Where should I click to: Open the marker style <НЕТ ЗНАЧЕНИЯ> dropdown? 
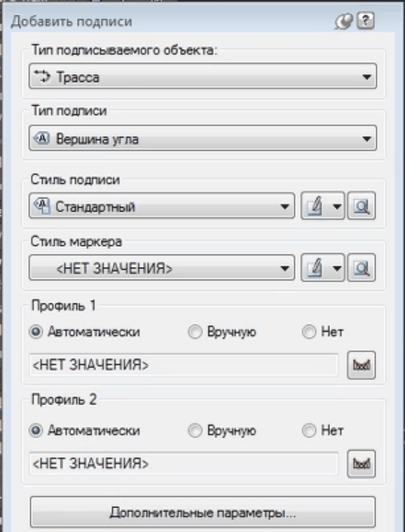[162, 268]
